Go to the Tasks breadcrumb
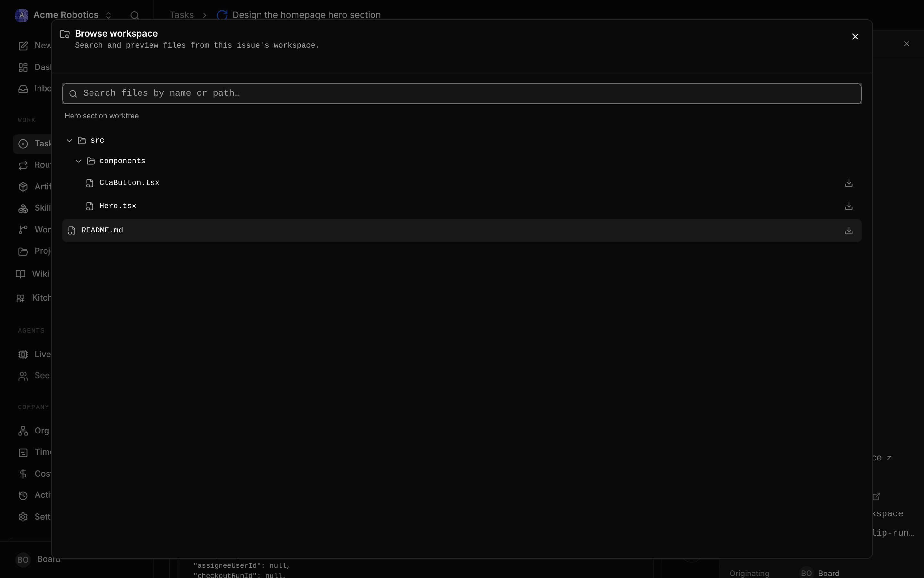Screen dimensions: 924x578 181,15
